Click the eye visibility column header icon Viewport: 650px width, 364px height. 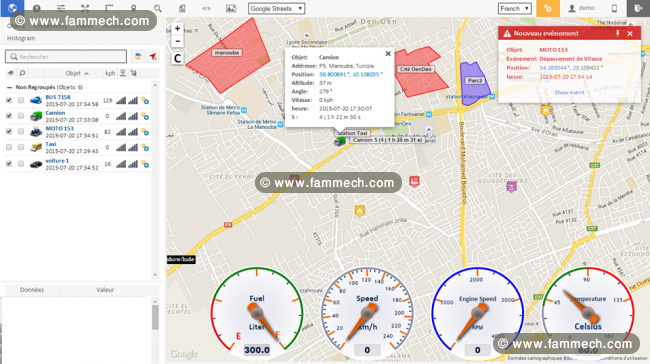pos(10,73)
